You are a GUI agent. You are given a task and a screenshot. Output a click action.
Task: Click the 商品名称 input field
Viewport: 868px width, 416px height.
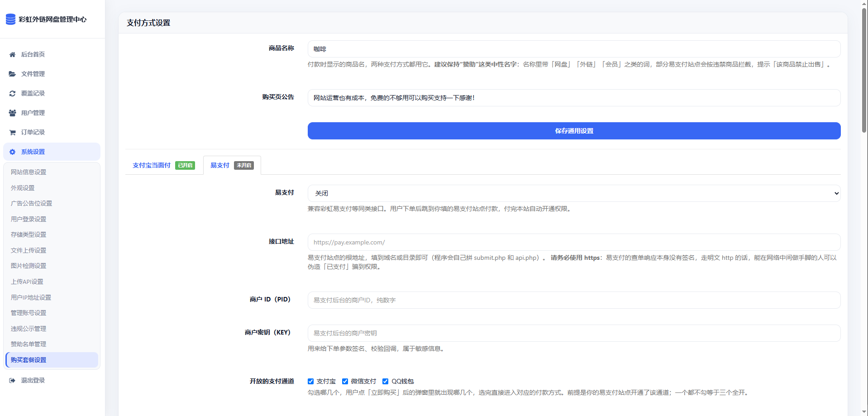[x=574, y=49]
